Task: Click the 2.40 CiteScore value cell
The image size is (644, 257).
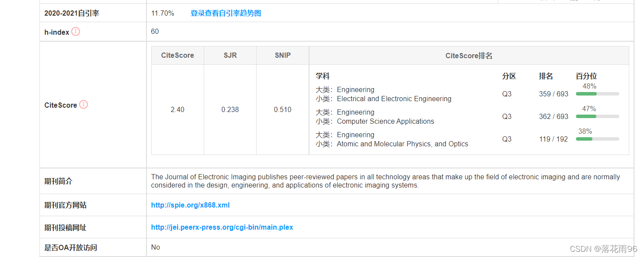Action: click(x=177, y=109)
